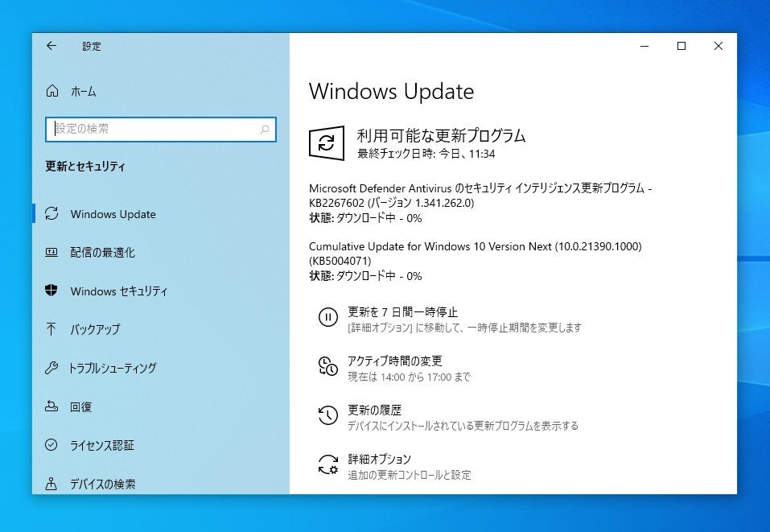This screenshot has height=532, width=770.
Task: Click the 利用可能な更新プログラム heading
Action: (442, 135)
